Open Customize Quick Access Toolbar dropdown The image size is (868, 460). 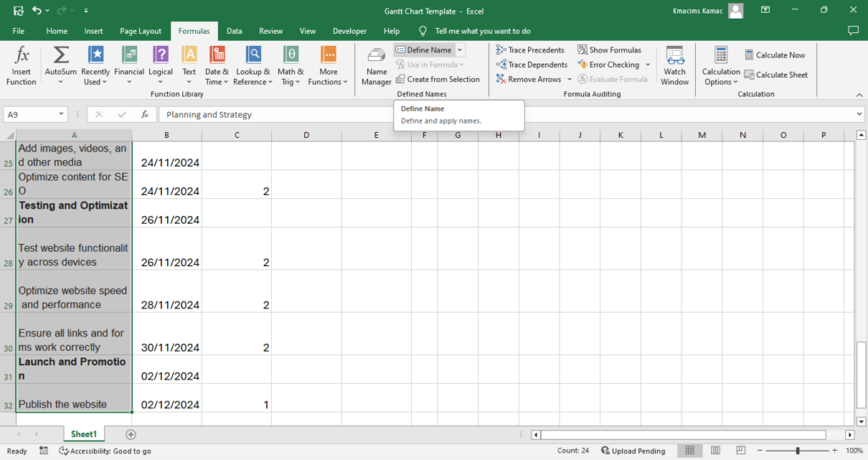[86, 10]
